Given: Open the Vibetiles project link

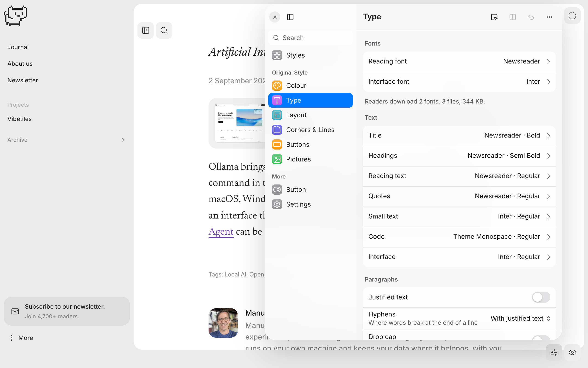Looking at the screenshot, I should (20, 119).
